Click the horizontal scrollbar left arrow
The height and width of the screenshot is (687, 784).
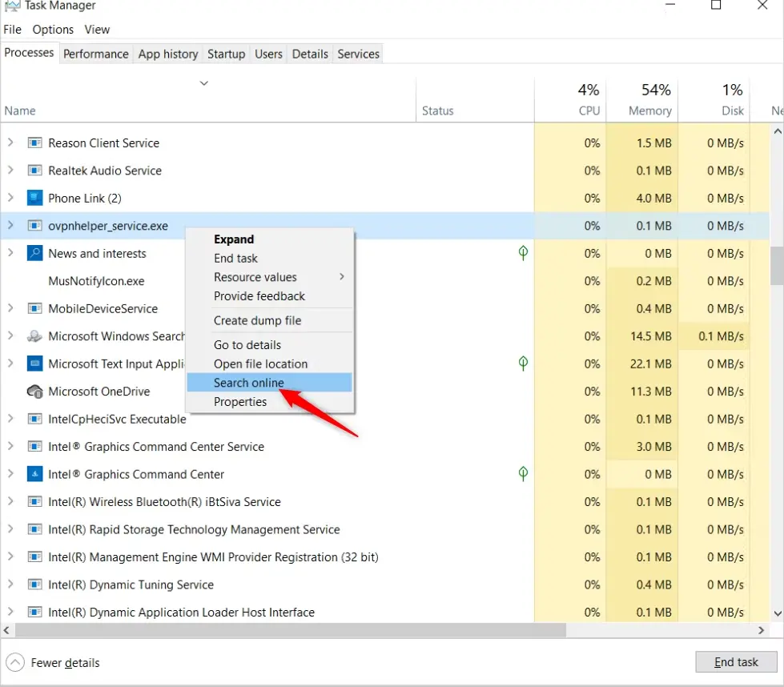(x=7, y=630)
